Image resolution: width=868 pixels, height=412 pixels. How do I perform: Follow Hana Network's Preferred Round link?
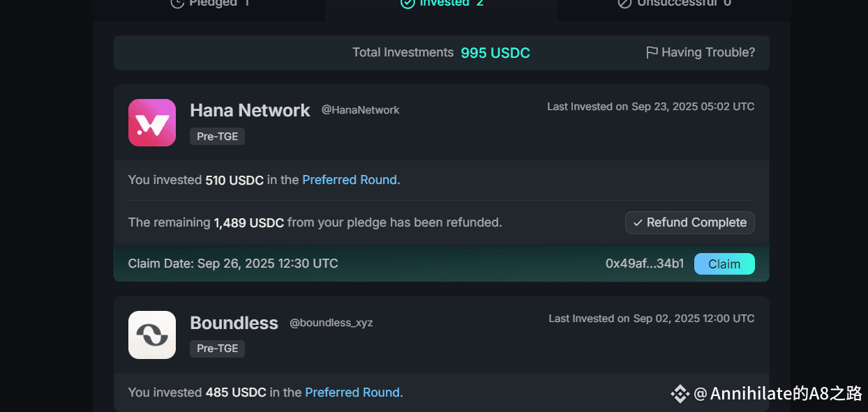[x=351, y=180]
